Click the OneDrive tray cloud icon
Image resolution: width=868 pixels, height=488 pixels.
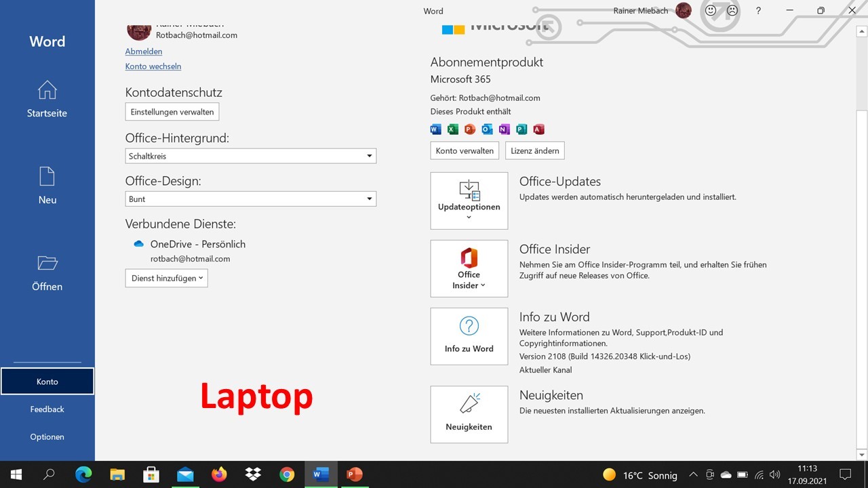point(726,474)
